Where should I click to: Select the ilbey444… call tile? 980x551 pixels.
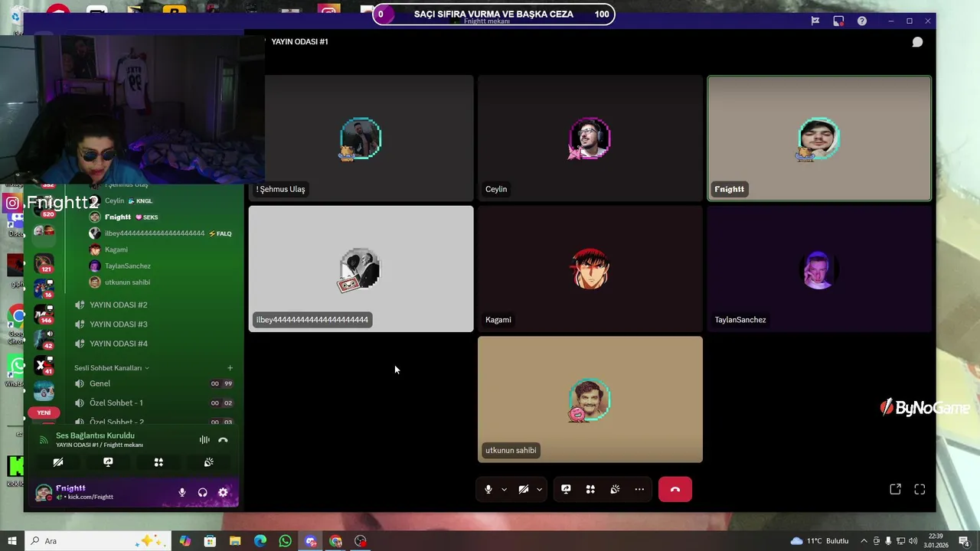(x=361, y=269)
